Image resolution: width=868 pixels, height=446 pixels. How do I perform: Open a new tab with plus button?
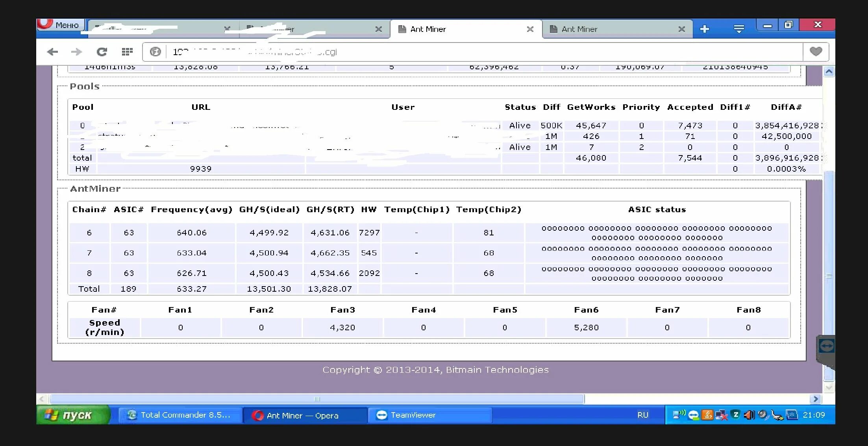pyautogui.click(x=705, y=29)
